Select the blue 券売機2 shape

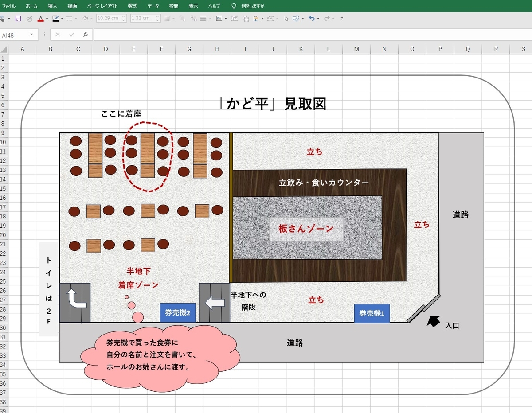coord(177,313)
